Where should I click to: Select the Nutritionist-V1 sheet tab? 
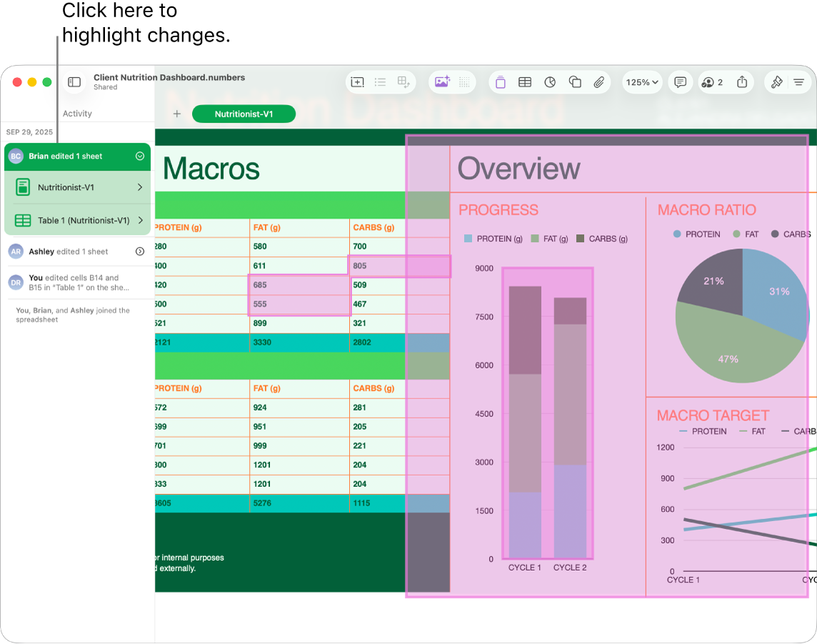(x=244, y=114)
